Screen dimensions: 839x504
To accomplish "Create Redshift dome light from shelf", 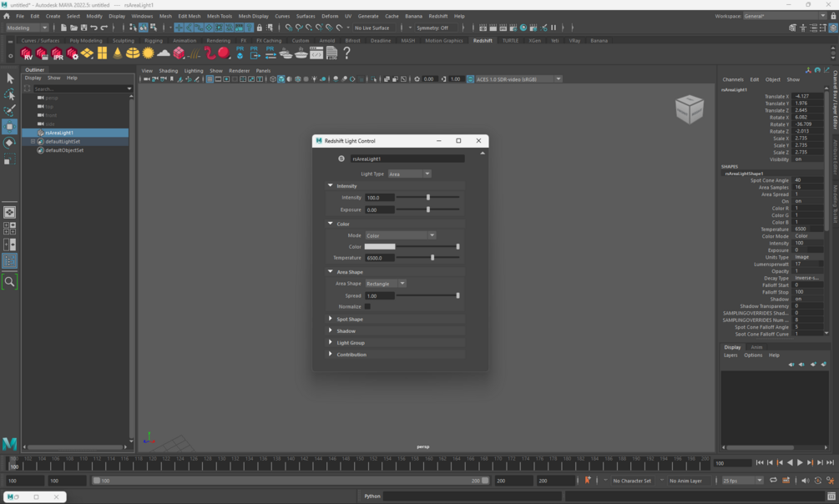I will click(133, 53).
